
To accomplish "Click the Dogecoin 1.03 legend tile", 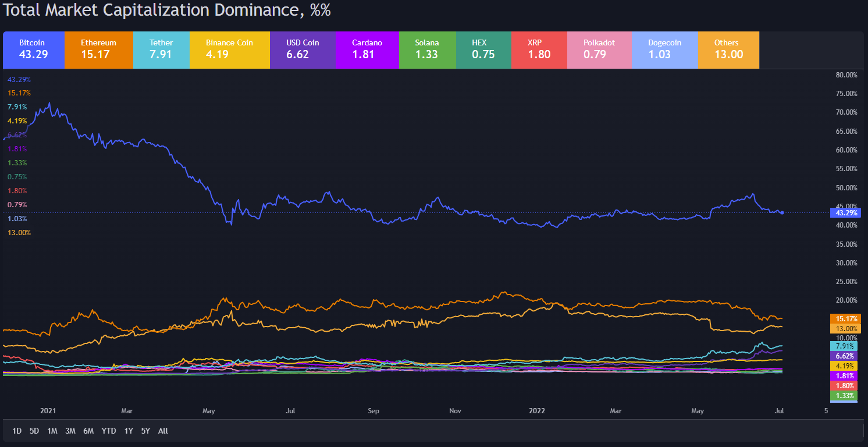I will [x=664, y=50].
